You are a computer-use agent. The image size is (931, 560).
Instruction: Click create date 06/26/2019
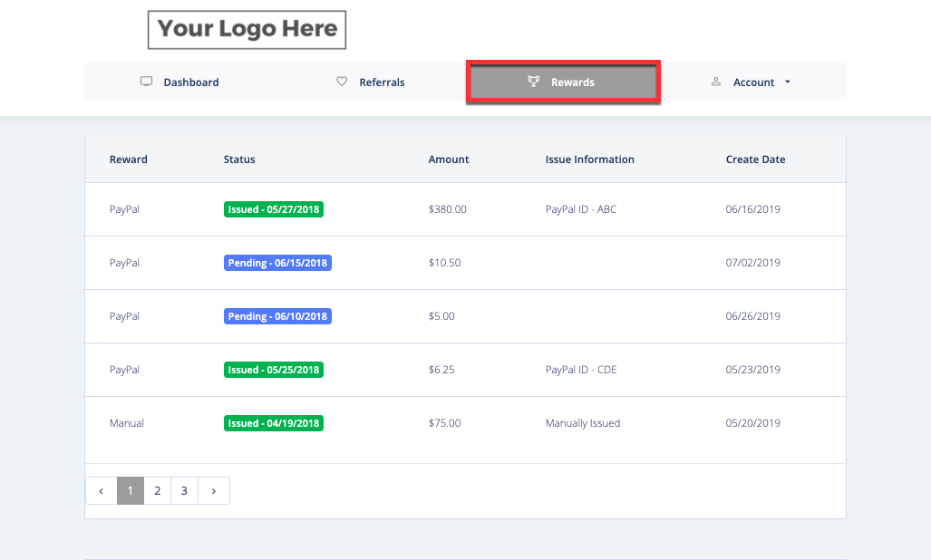click(753, 316)
